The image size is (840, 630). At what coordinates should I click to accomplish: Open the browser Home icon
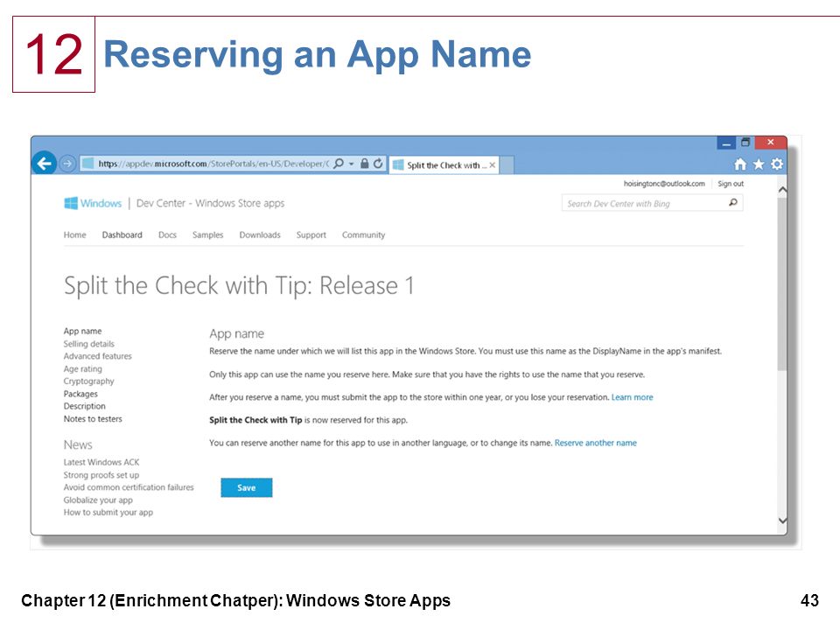pos(740,164)
